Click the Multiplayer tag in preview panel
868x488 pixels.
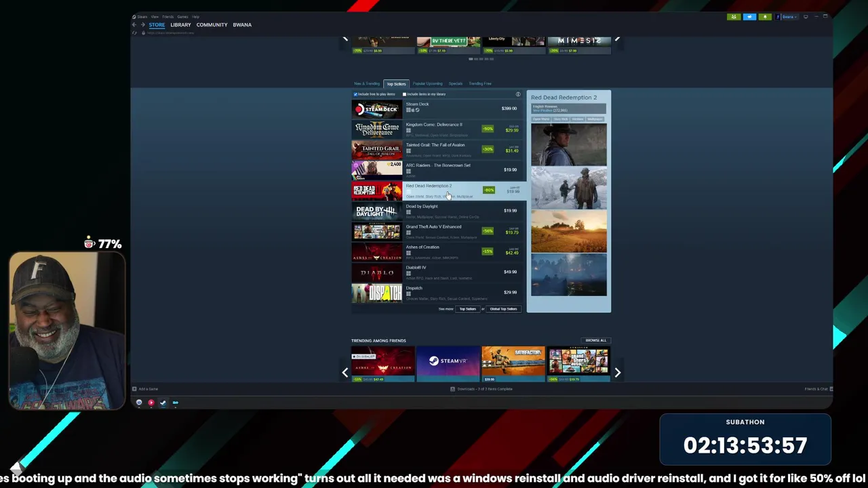[x=595, y=119]
